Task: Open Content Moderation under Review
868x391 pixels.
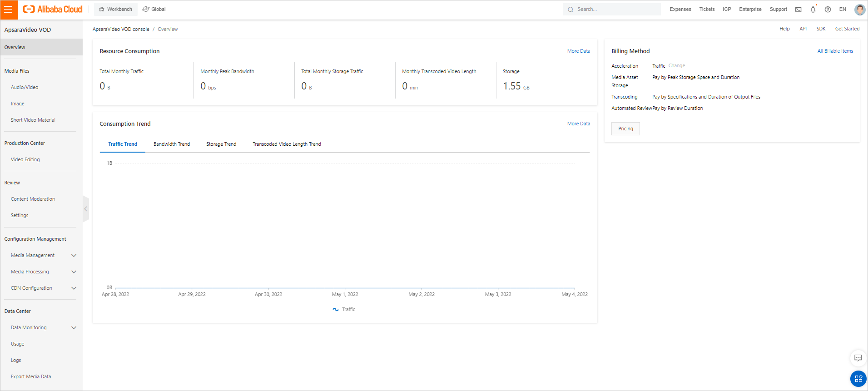Action: pyautogui.click(x=33, y=199)
